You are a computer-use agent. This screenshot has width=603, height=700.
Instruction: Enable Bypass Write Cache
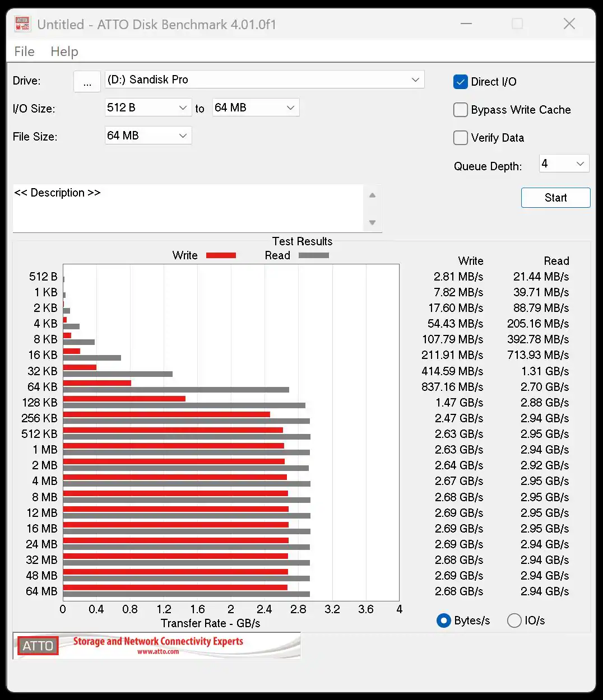[460, 110]
